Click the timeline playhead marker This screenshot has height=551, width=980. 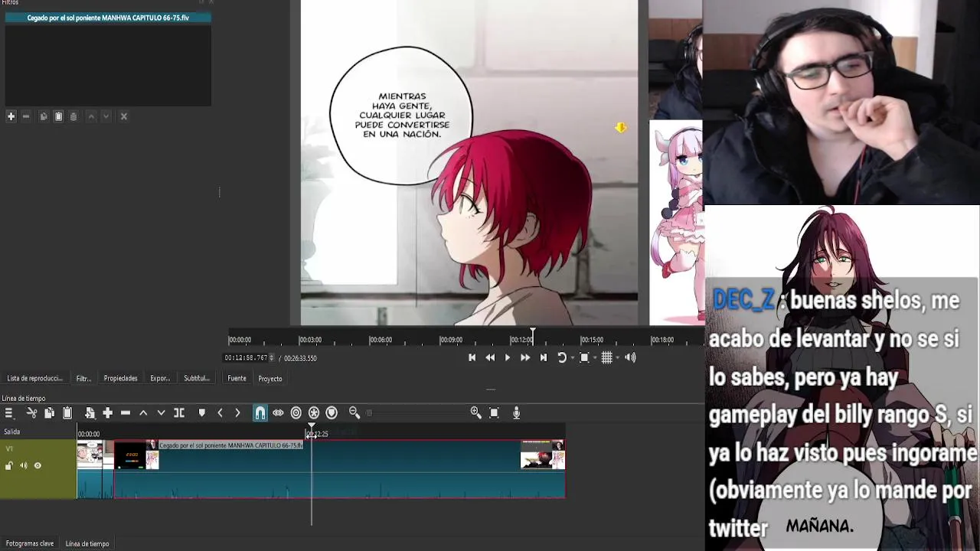point(312,425)
